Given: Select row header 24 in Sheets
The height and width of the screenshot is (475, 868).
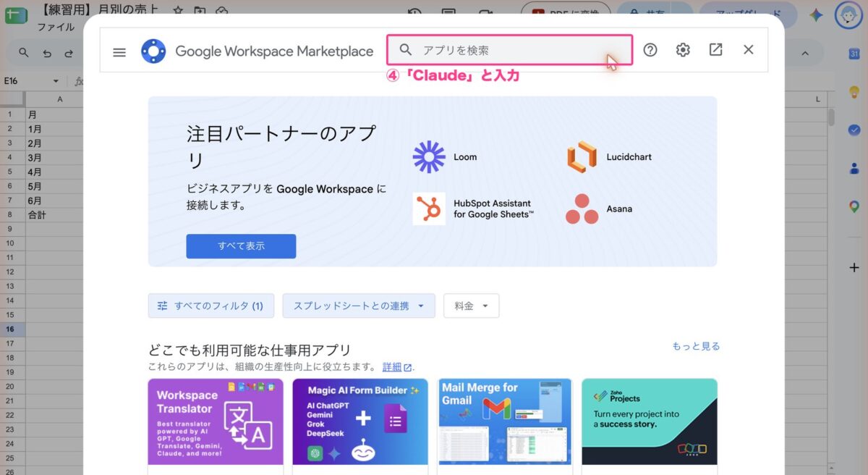Looking at the screenshot, I should click(12, 443).
